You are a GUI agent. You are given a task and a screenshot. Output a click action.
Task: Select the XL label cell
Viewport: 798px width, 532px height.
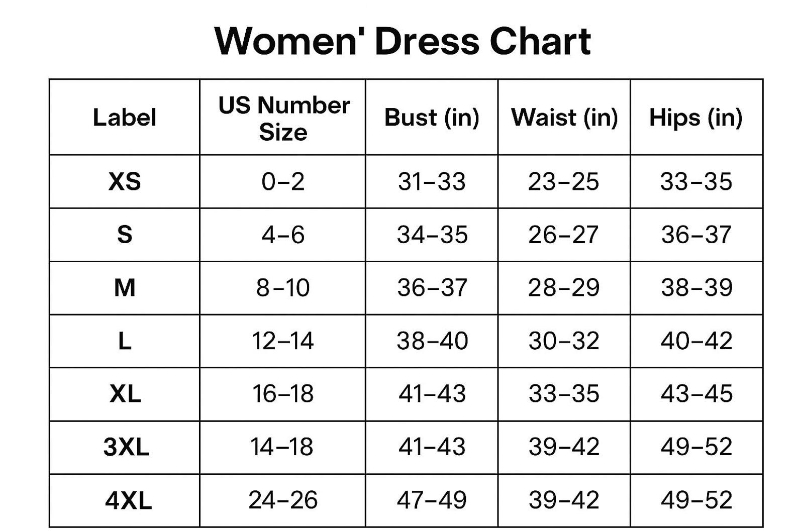tap(125, 394)
